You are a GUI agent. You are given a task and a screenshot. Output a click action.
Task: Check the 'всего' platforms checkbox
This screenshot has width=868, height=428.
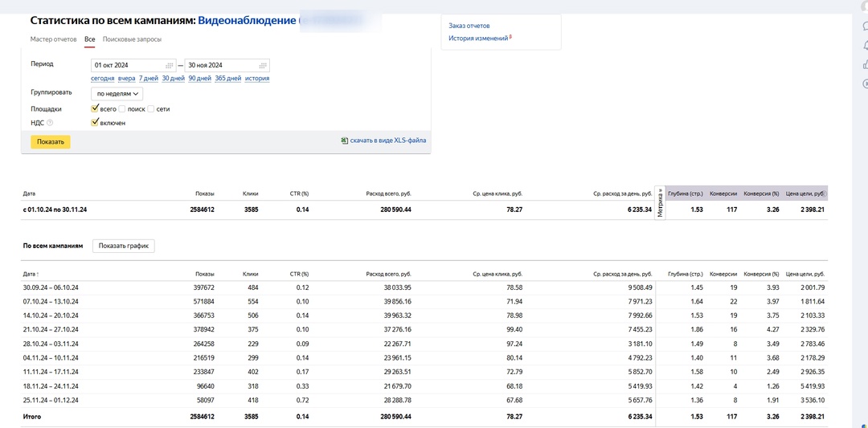pyautogui.click(x=95, y=108)
